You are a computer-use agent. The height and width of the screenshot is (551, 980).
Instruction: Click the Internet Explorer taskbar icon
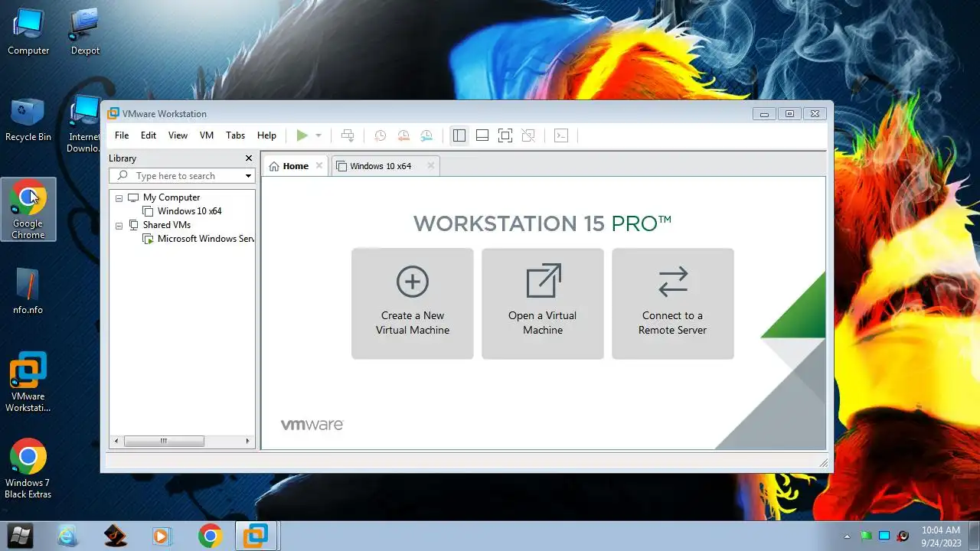(67, 536)
